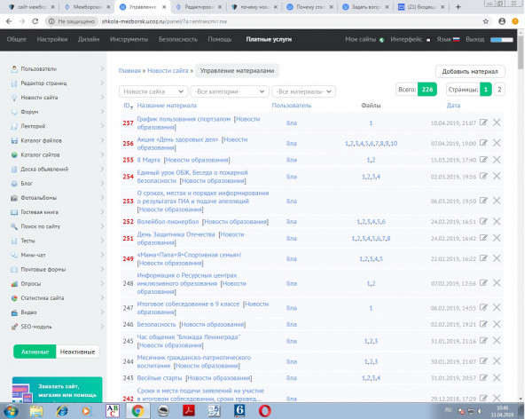Screen dimensions: 532x419
Task: Click the browser reload icon
Action: (35, 21)
